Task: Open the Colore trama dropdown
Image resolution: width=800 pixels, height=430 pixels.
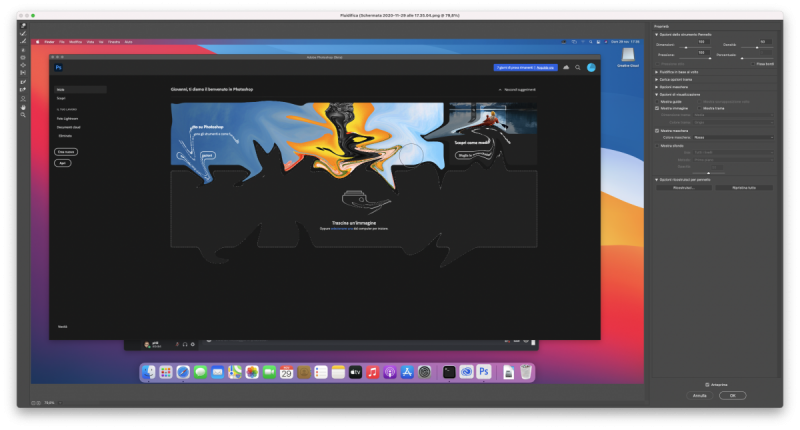Action: [x=733, y=122]
